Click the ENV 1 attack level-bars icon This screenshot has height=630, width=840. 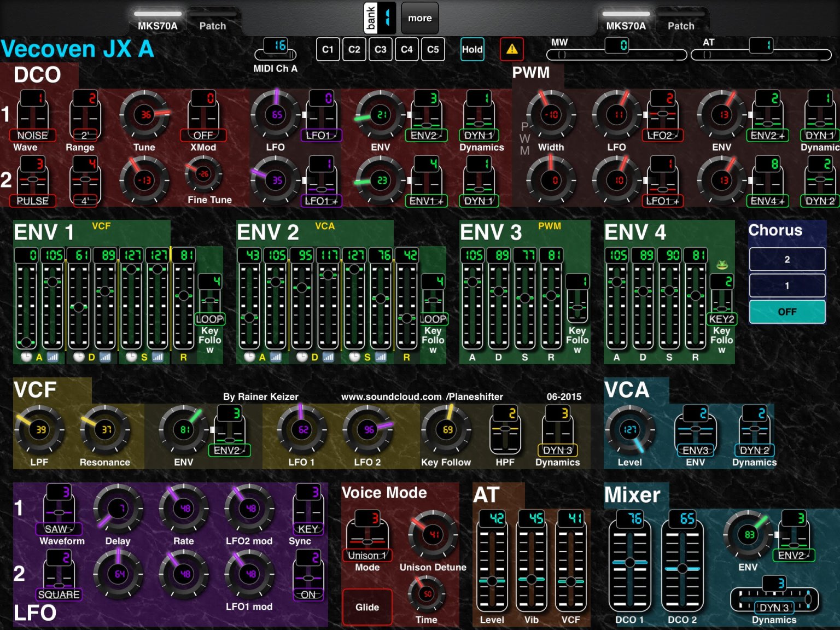52,357
